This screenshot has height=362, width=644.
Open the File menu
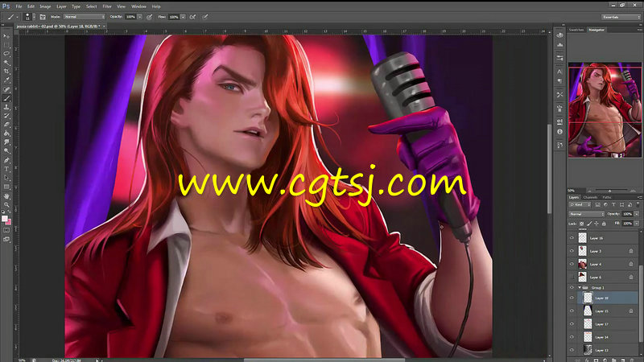[19, 6]
